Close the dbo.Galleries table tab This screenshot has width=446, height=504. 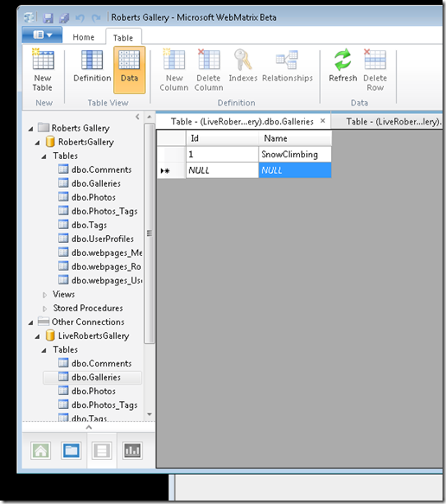click(x=323, y=120)
